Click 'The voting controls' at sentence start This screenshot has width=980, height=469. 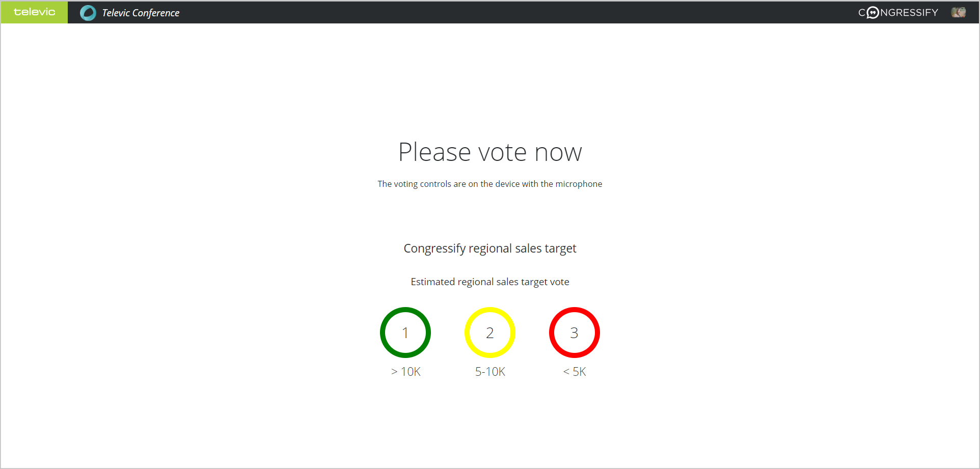click(414, 184)
